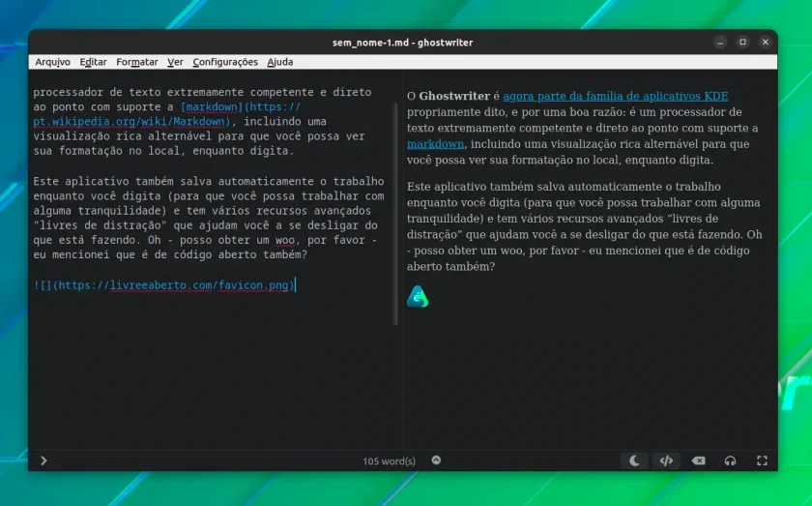The height and width of the screenshot is (506, 812).
Task: Toggle distraction-free mode with the headphones icon
Action: pos(730,461)
